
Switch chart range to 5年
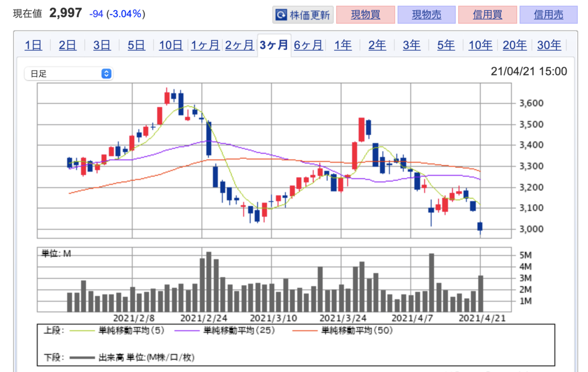coord(446,46)
